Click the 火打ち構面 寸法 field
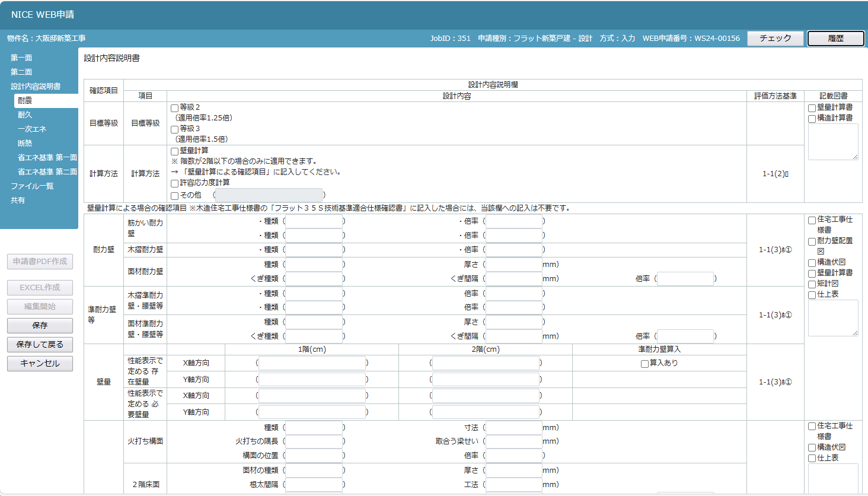868x496 pixels. [x=514, y=428]
